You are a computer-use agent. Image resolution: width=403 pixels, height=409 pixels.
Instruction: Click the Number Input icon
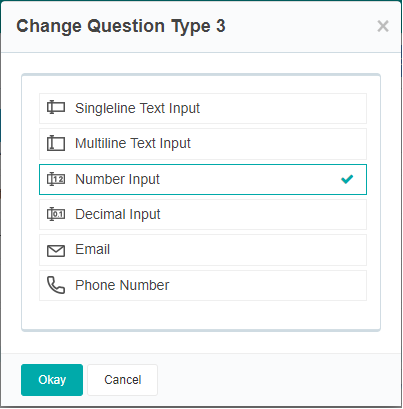tap(56, 179)
